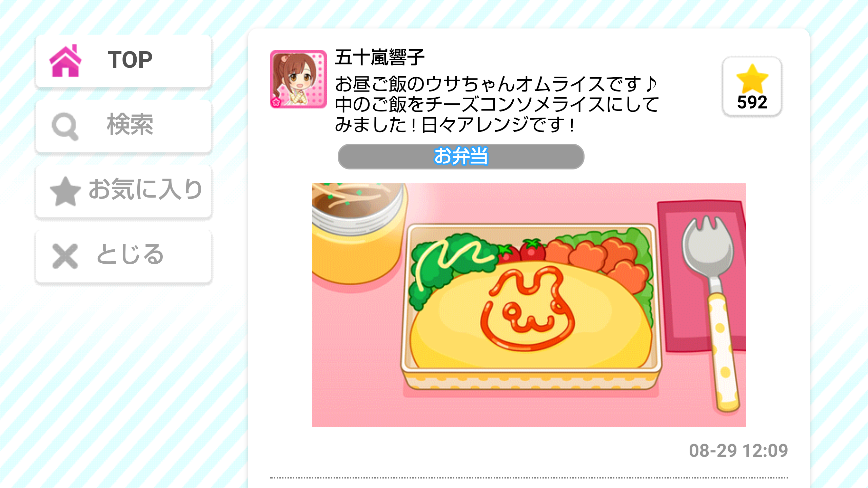Click the poster name 五十嵐響子

[x=379, y=57]
